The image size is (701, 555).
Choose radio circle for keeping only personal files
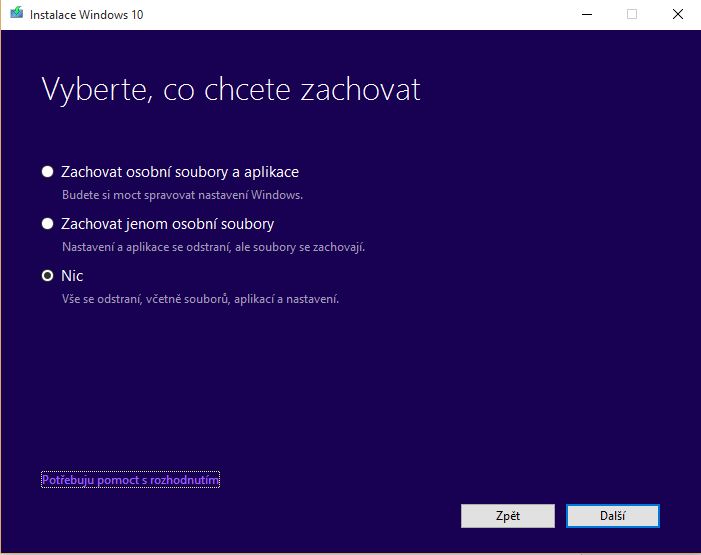47,224
